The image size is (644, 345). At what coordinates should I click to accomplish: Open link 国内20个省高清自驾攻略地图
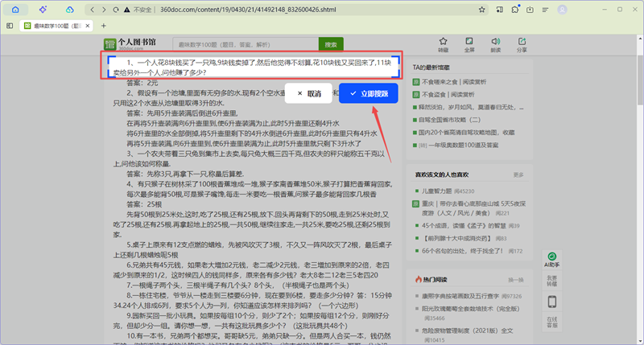[x=467, y=133]
